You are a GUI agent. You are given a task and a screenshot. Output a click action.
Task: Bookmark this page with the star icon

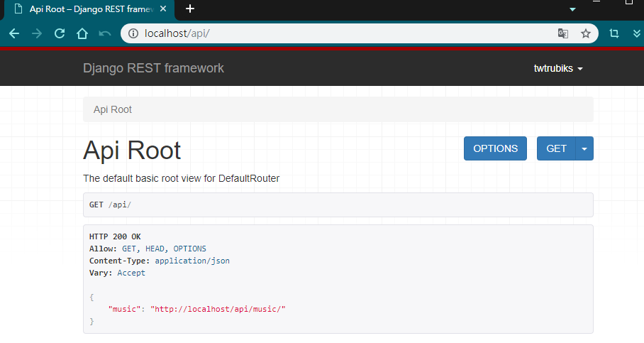click(586, 33)
